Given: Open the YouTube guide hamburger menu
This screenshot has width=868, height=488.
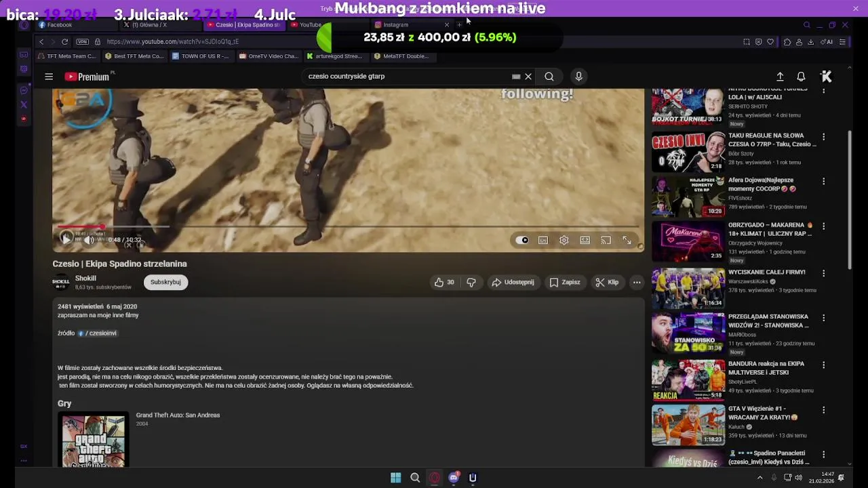Looking at the screenshot, I should [x=49, y=77].
